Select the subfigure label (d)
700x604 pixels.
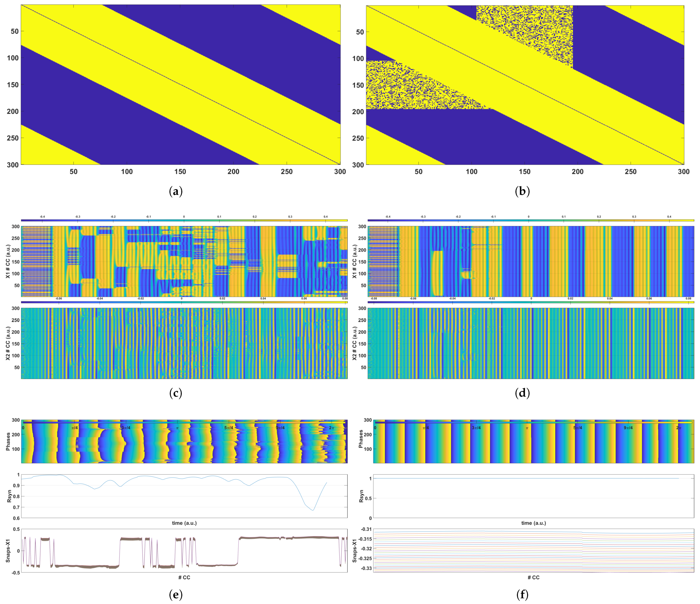(x=522, y=393)
